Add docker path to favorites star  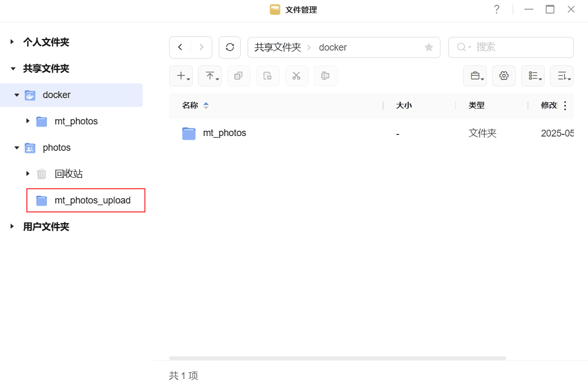[429, 47]
